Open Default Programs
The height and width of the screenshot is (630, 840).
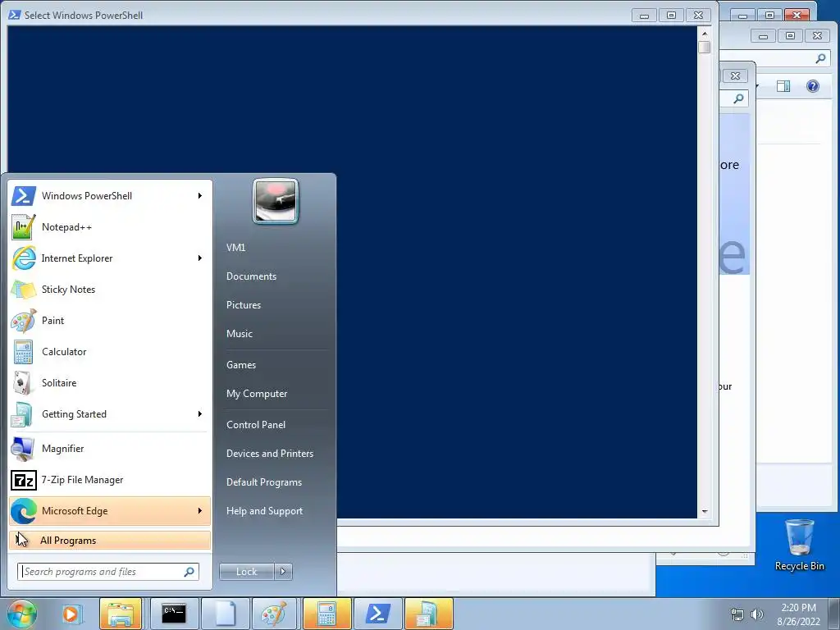(x=264, y=482)
